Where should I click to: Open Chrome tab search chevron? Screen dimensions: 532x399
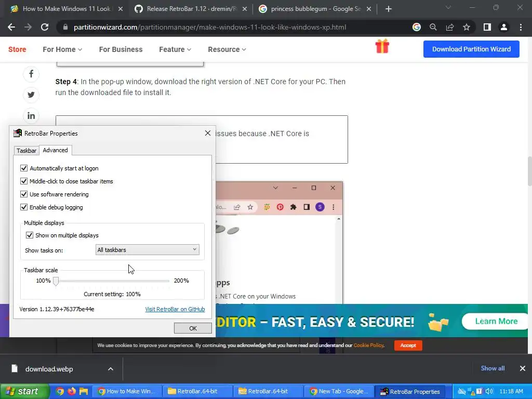(448, 7)
